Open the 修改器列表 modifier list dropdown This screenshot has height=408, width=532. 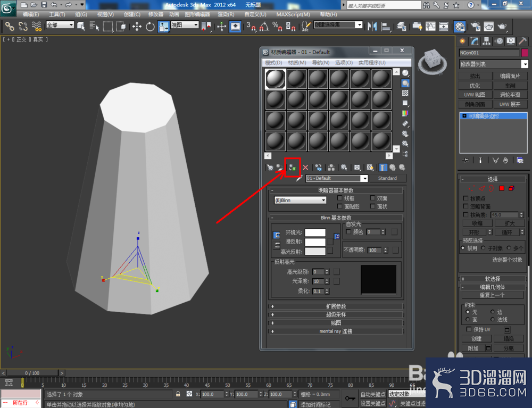point(494,64)
